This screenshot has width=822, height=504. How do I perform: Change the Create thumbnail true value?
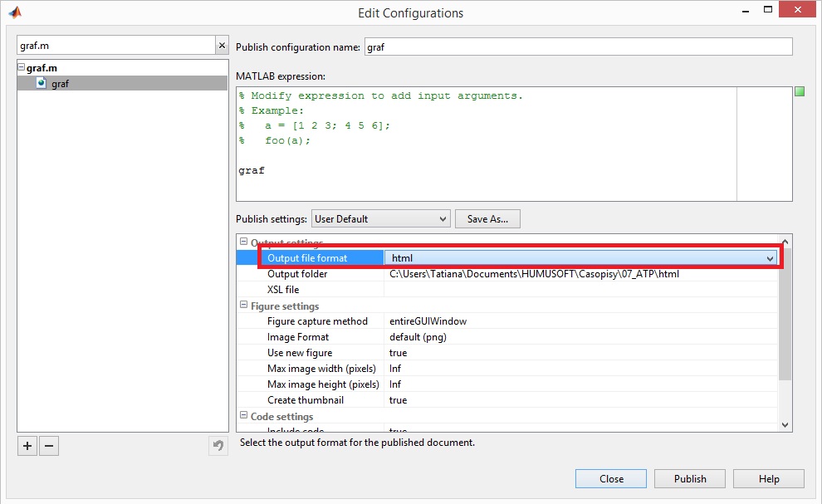tap(398, 399)
